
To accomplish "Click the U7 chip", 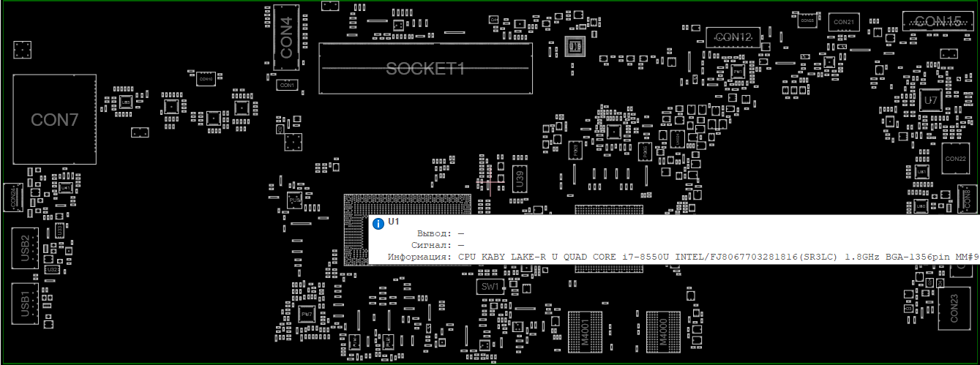I will pos(930,99).
